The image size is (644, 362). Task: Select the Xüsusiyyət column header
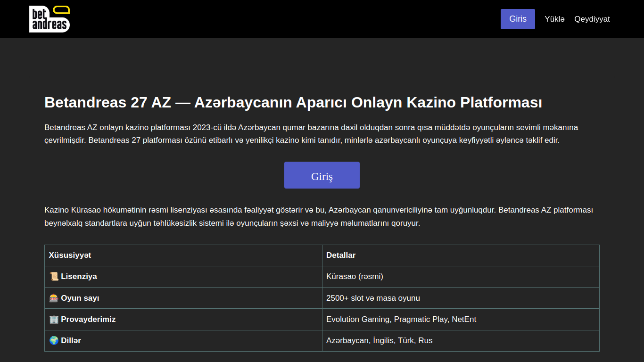(183, 255)
